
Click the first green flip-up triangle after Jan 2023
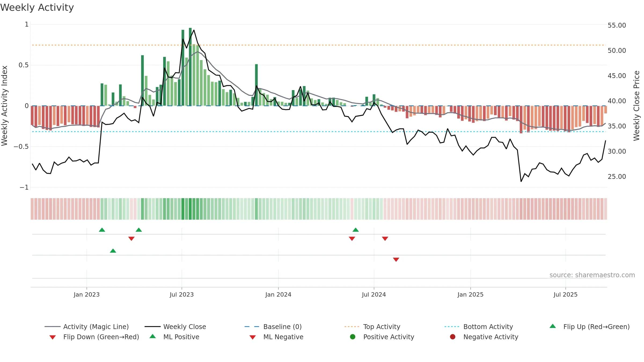(x=102, y=230)
